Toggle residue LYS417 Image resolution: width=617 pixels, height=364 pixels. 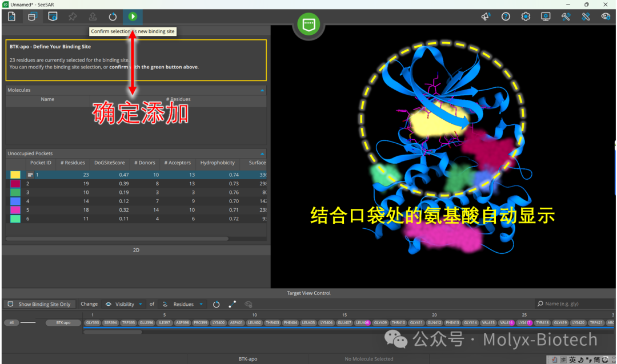pos(524,323)
